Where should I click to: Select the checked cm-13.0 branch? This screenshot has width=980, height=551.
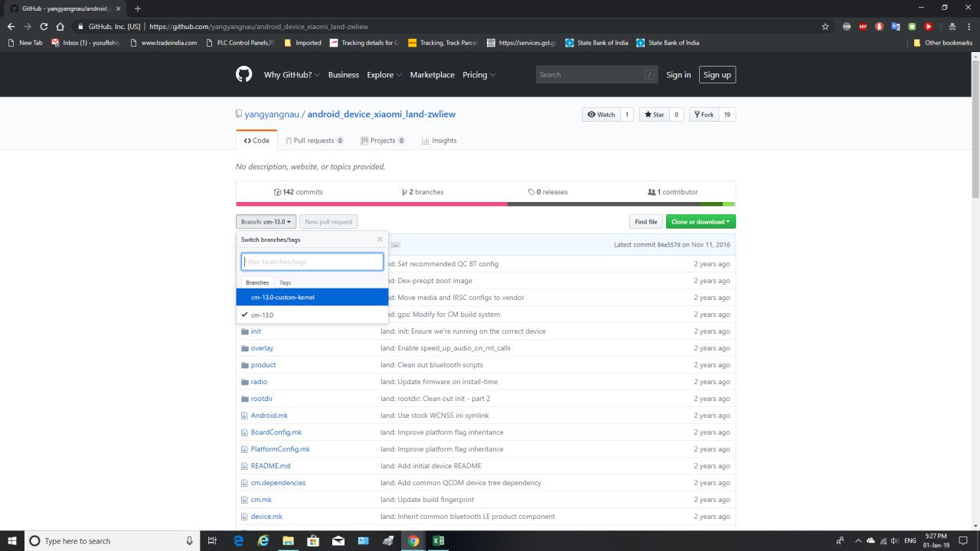pyautogui.click(x=312, y=315)
